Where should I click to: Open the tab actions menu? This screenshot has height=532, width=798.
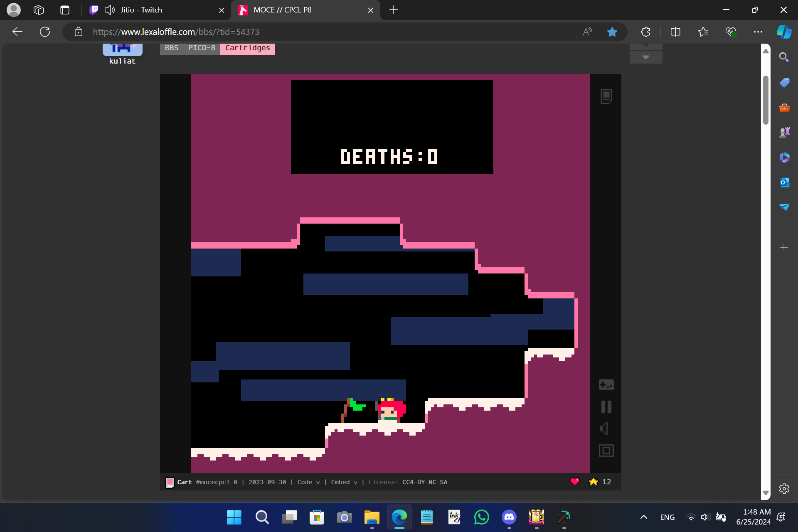pos(65,10)
